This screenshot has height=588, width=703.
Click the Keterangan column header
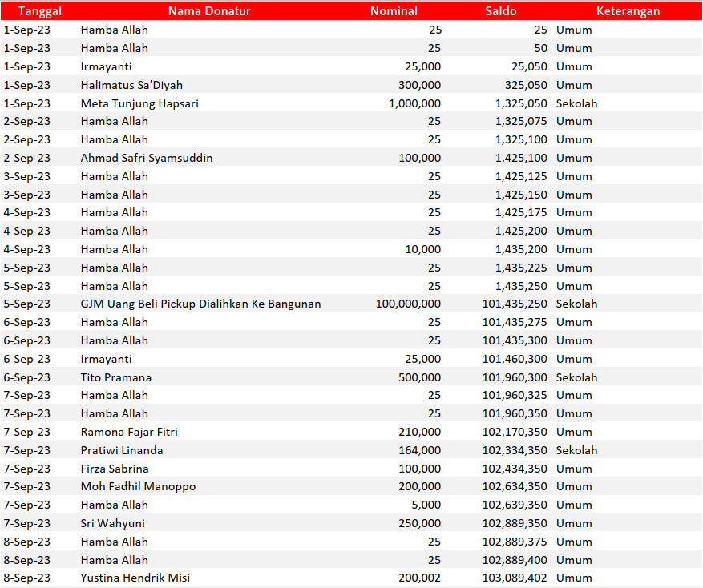coord(628,11)
